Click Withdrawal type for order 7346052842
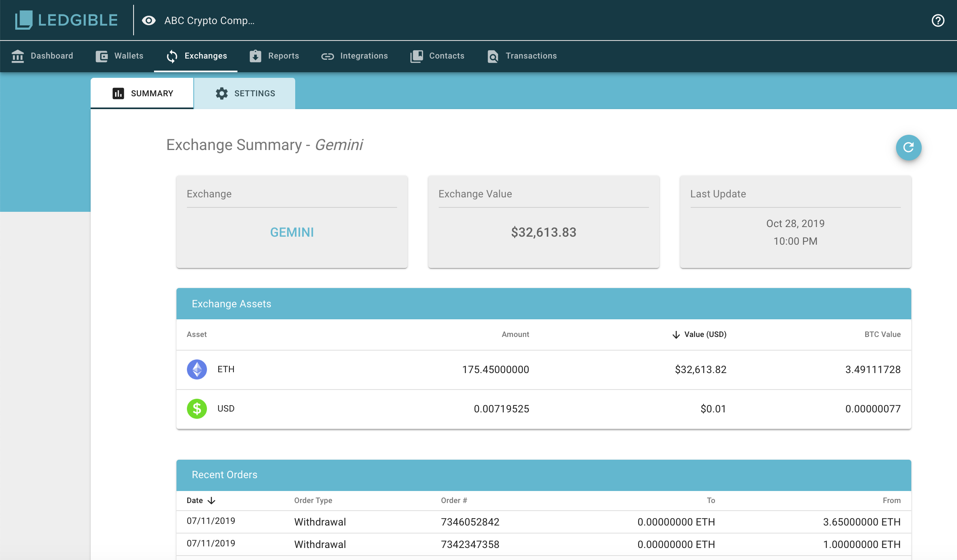Viewport: 957px width, 560px height. [320, 522]
